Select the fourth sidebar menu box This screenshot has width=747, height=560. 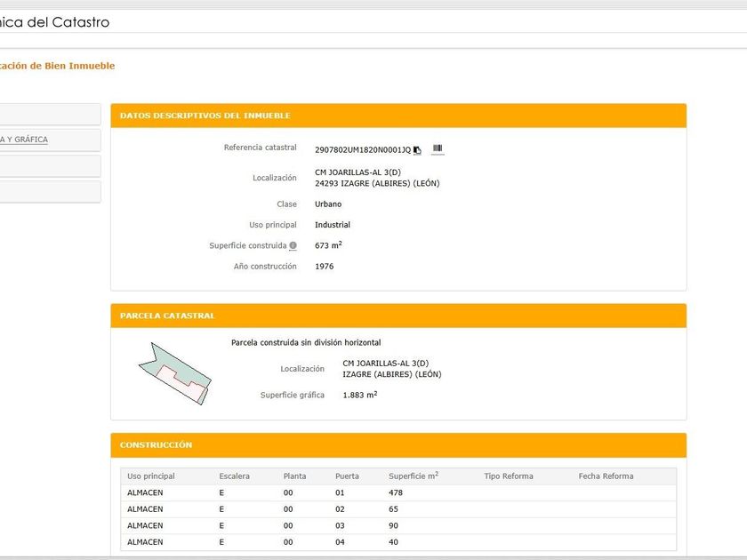50,191
